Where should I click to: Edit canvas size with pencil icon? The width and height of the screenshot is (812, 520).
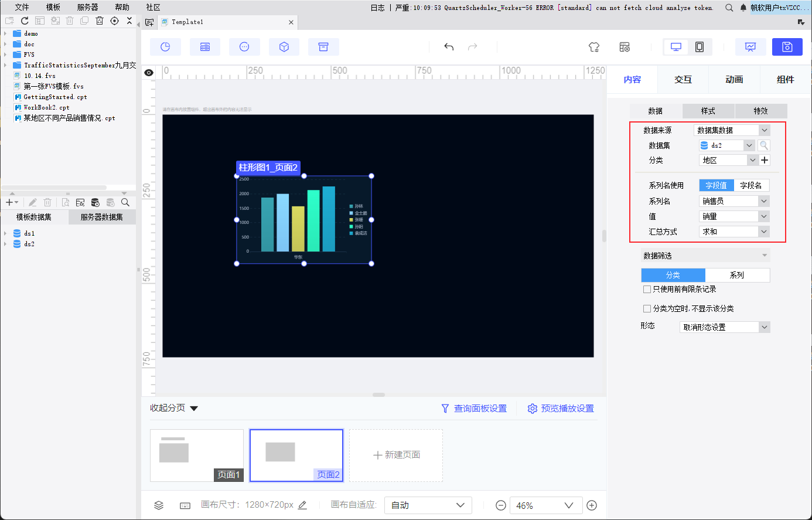click(x=302, y=505)
